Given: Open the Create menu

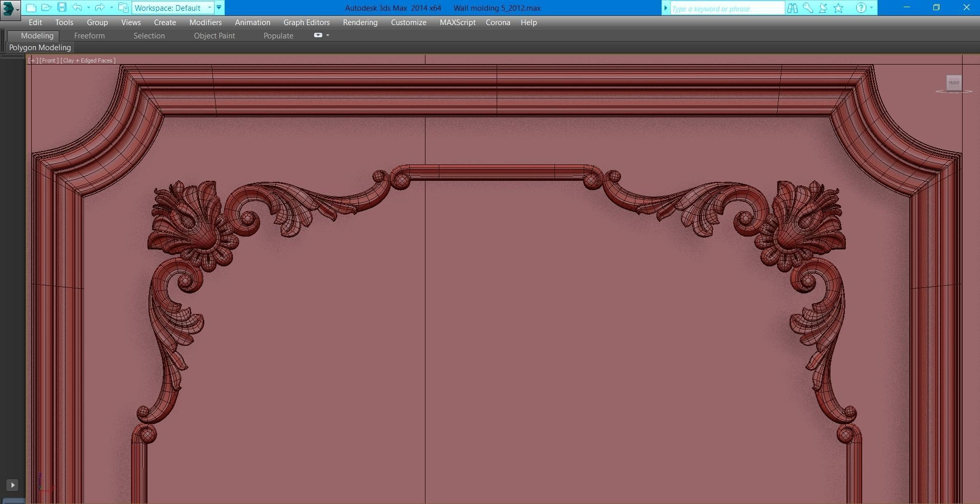Looking at the screenshot, I should point(165,23).
